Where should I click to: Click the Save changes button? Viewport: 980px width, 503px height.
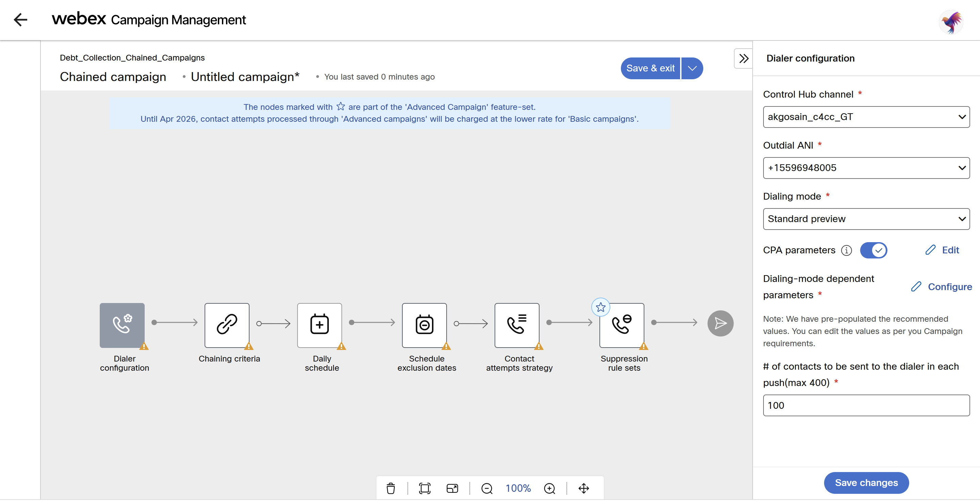tap(866, 483)
